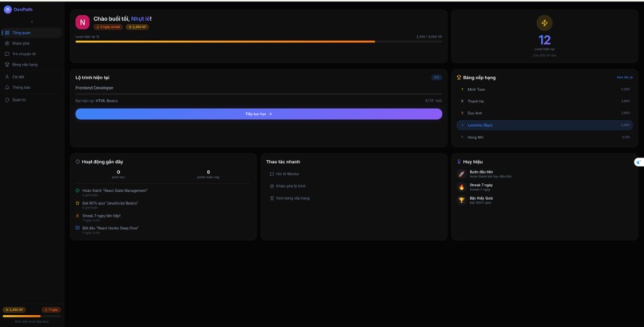
Task: Click the sidebar footer XP progress bar
Action: [x=32, y=317]
